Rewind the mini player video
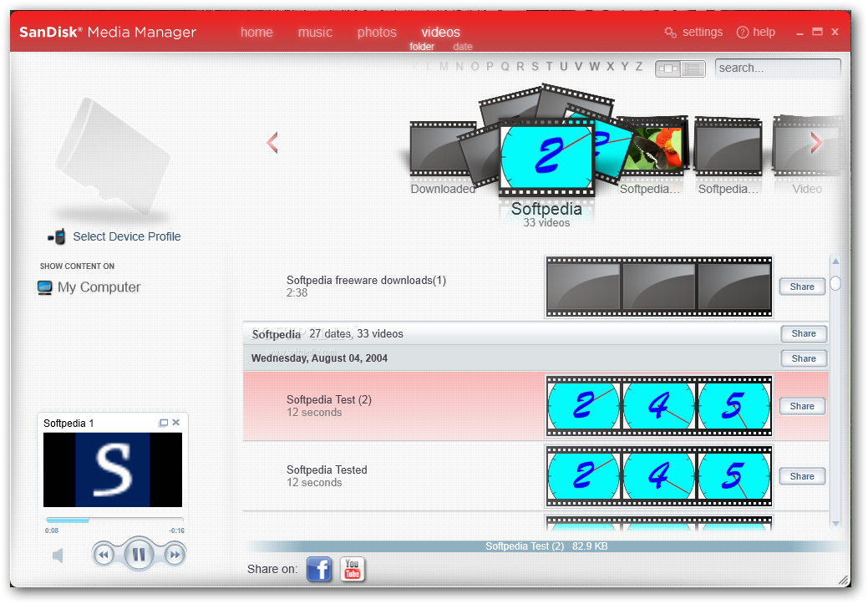This screenshot has height=604, width=868. 104,554
